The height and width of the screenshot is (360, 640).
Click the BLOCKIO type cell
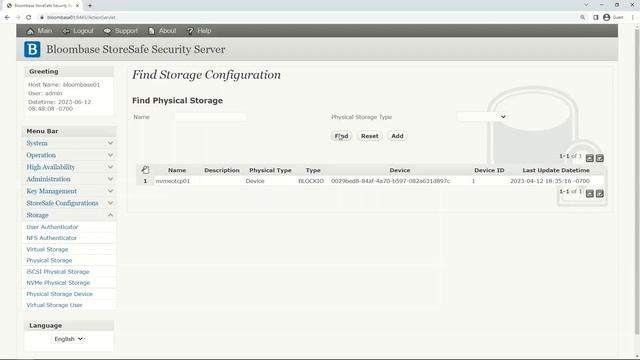coord(311,181)
